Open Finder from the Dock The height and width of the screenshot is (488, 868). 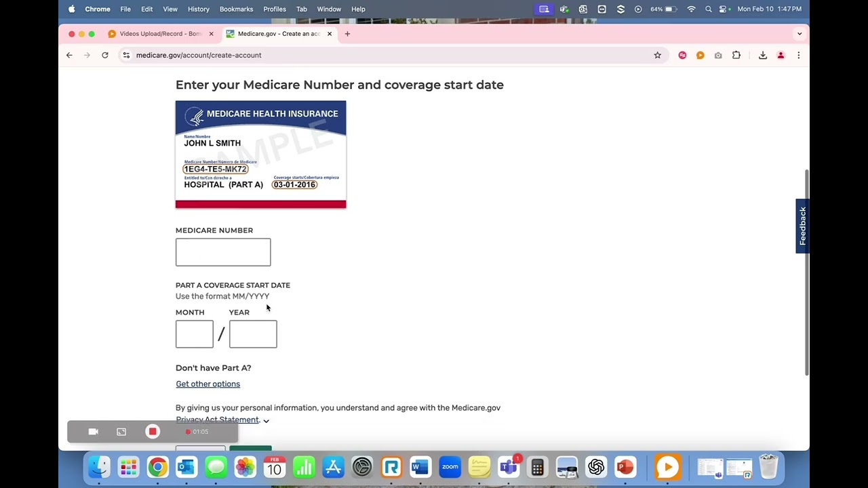tap(100, 467)
